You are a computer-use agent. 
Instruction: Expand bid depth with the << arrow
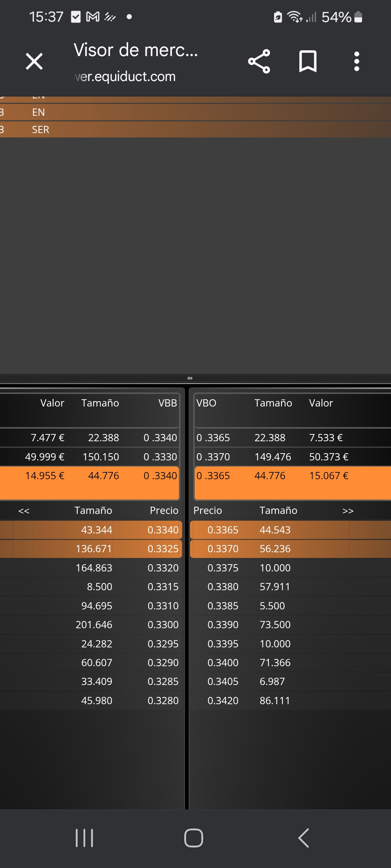[24, 511]
